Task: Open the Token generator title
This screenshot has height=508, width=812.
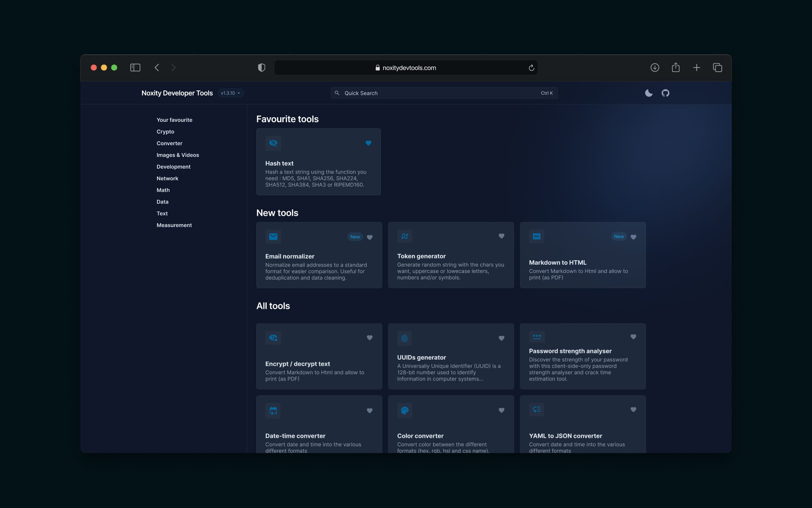Action: pyautogui.click(x=421, y=256)
